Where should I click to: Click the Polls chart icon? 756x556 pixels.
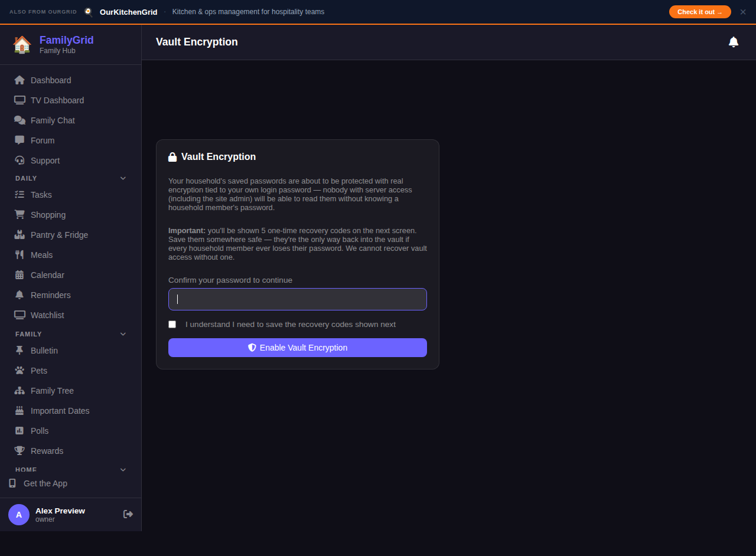point(19,431)
